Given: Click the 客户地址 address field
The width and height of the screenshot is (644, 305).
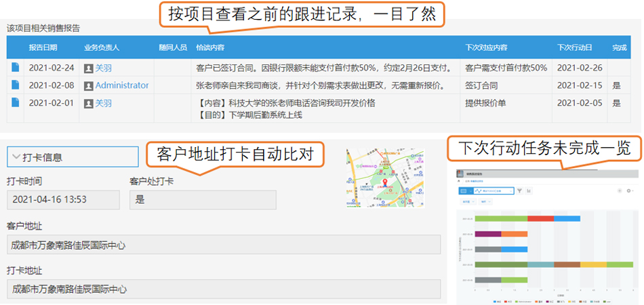Looking at the screenshot, I should click(x=224, y=245).
